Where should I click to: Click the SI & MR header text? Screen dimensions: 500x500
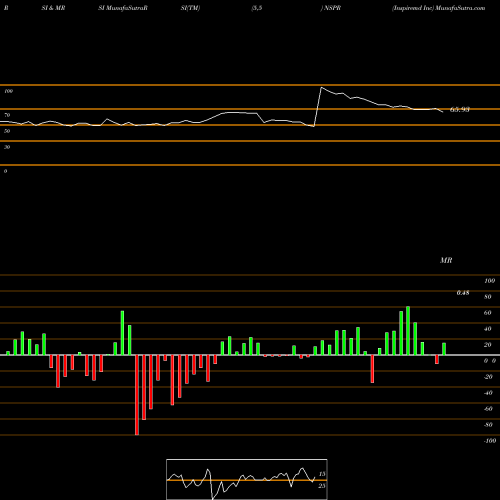coord(53,8)
